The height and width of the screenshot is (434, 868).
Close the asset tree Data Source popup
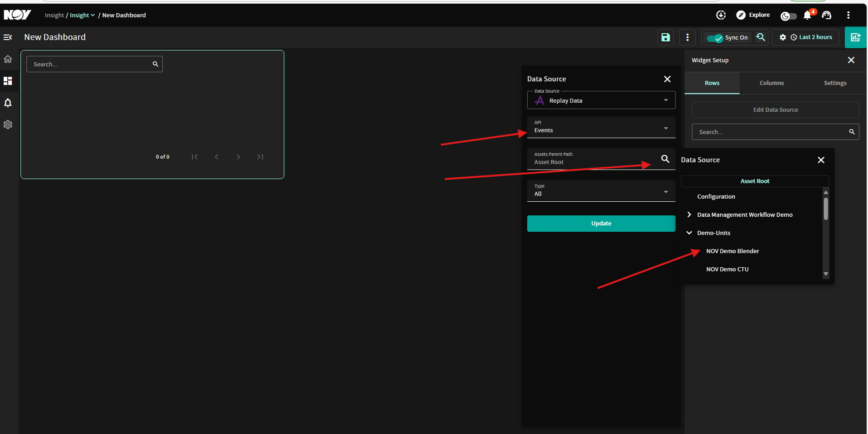click(821, 160)
